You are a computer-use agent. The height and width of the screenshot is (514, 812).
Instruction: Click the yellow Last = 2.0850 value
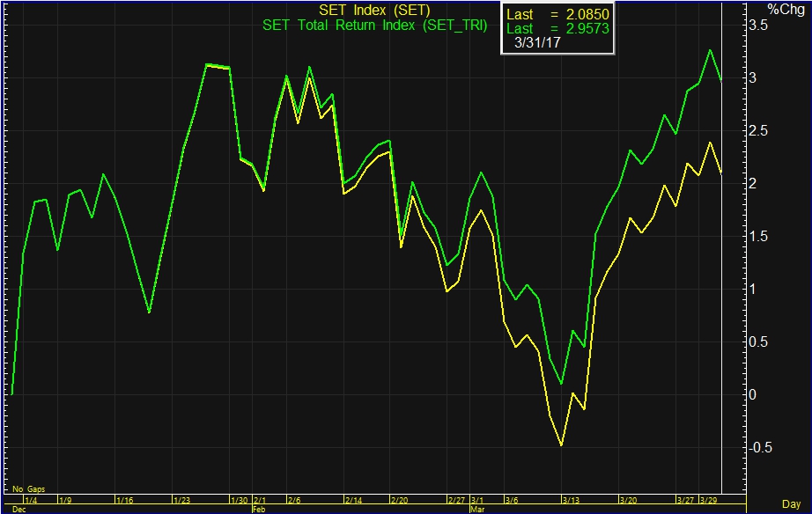tap(558, 15)
